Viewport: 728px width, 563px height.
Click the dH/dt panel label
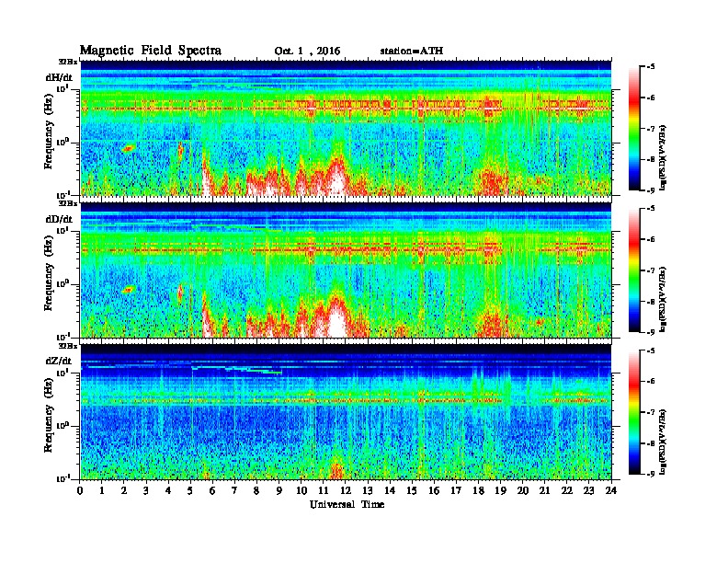pyautogui.click(x=59, y=77)
